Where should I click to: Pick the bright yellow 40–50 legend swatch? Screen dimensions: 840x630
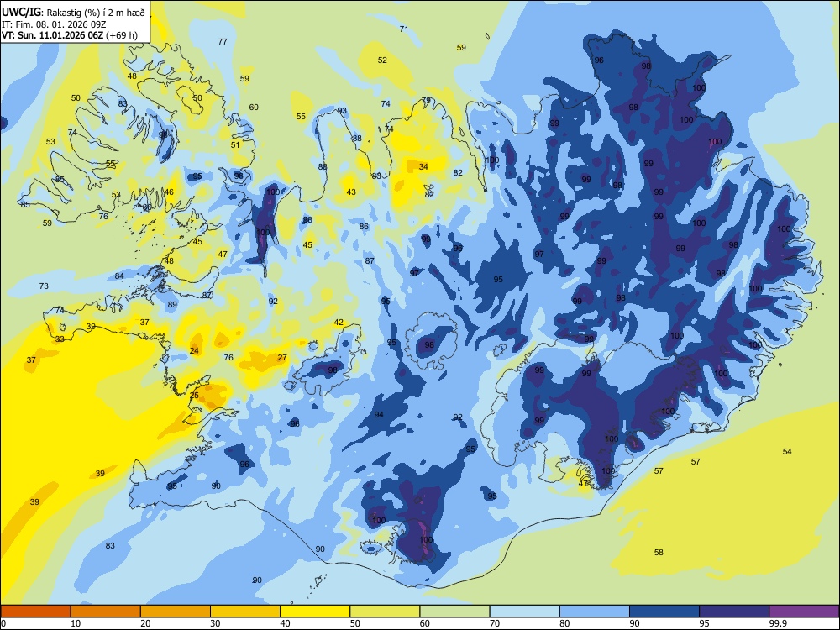tap(315, 612)
